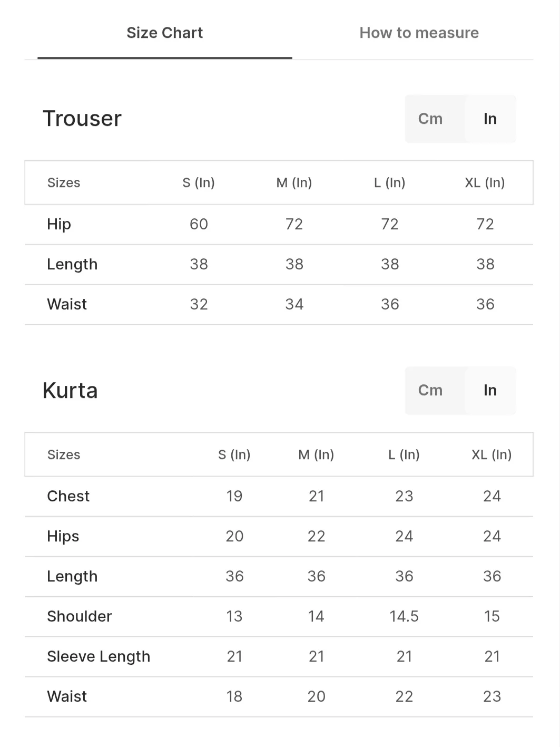
Task: Select the Kurta M (In) column header
Action: pos(316,454)
